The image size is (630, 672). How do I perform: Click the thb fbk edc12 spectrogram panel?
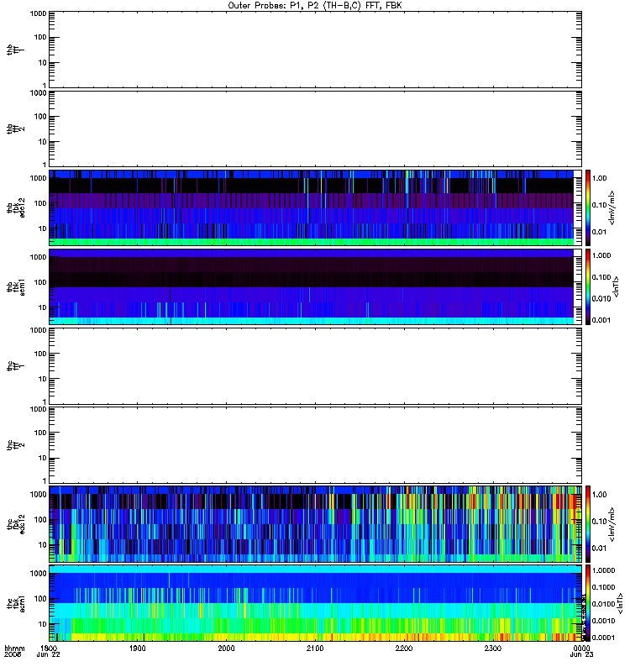tap(316, 207)
